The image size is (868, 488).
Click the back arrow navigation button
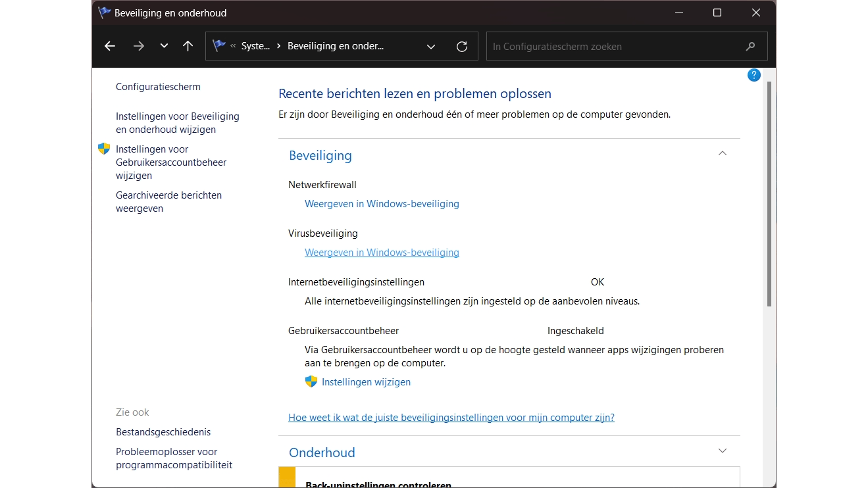tap(110, 46)
